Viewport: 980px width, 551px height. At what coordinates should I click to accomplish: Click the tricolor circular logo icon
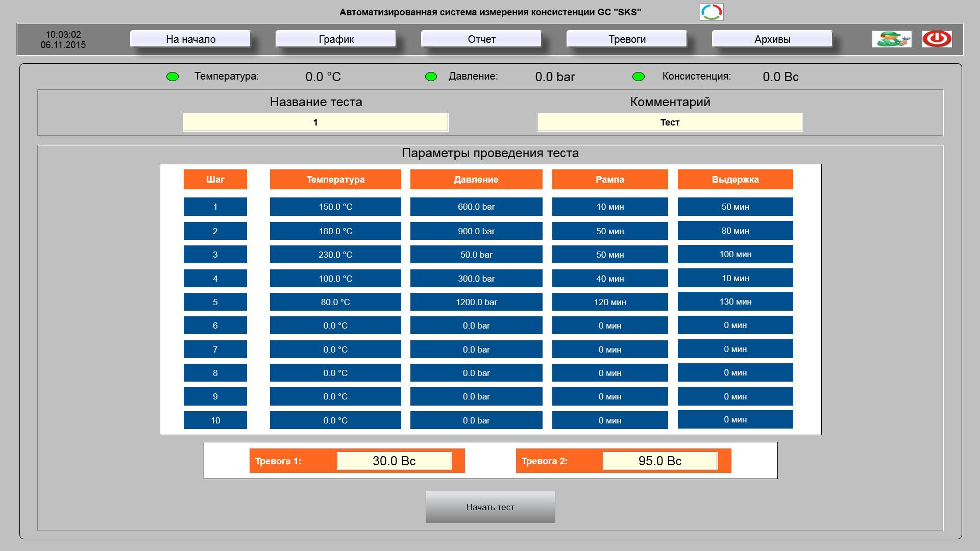tap(711, 12)
